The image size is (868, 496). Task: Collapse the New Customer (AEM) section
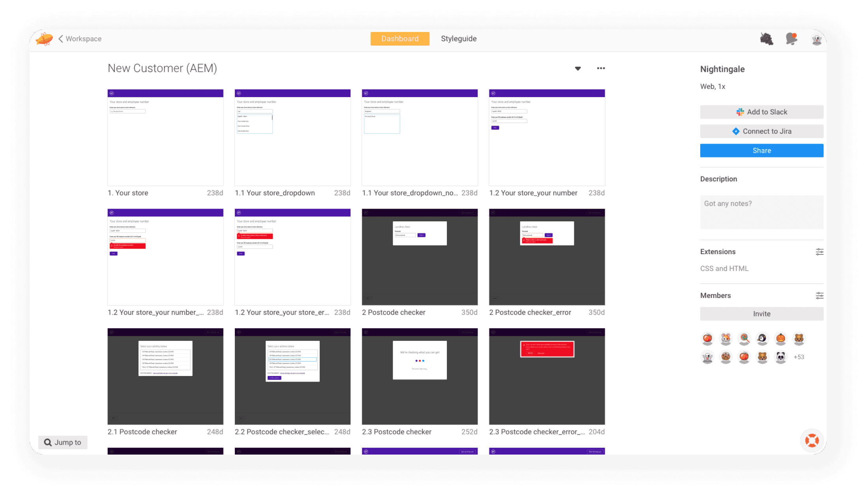coord(577,69)
